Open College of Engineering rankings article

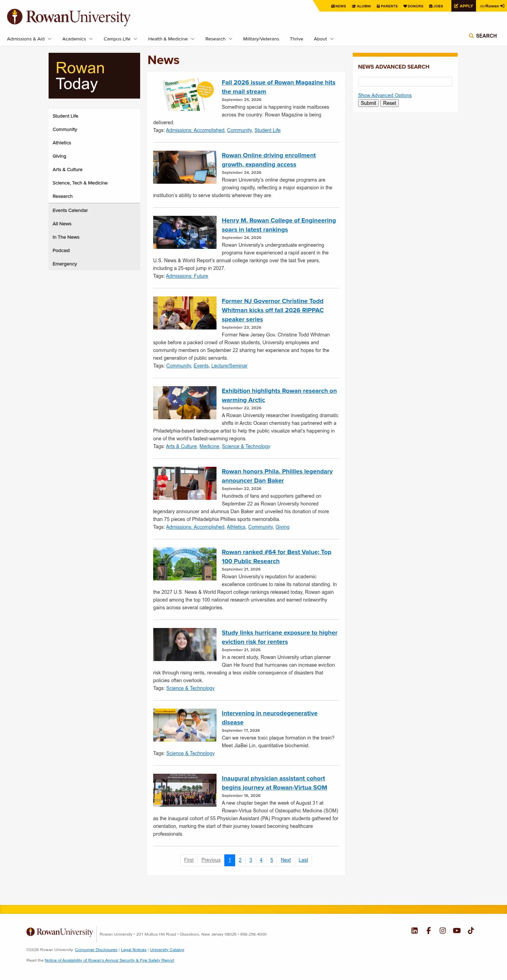pos(278,225)
